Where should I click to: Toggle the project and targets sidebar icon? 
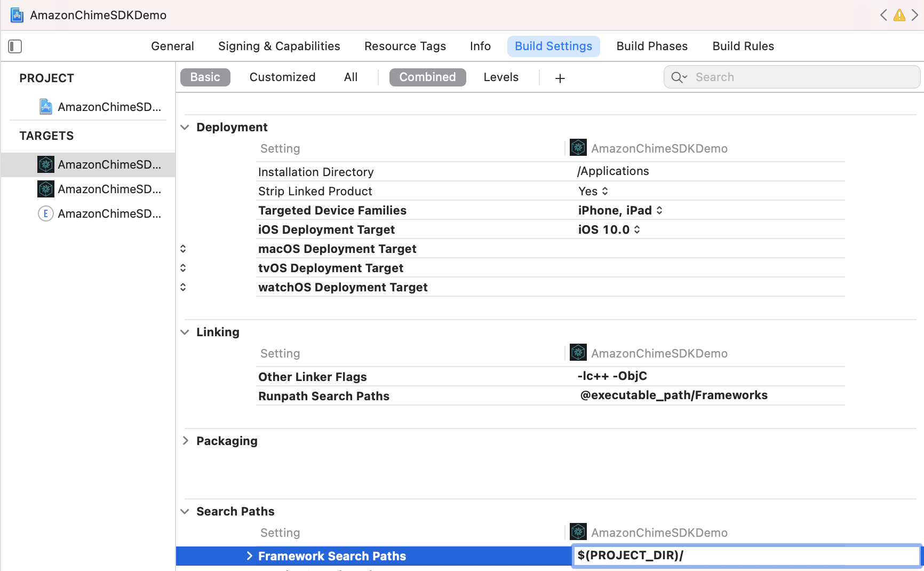15,46
